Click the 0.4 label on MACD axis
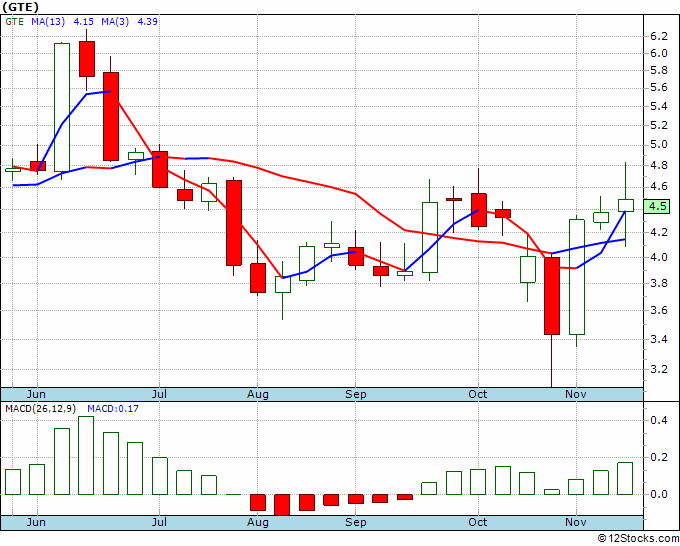This screenshot has height=546, width=680. click(x=658, y=420)
